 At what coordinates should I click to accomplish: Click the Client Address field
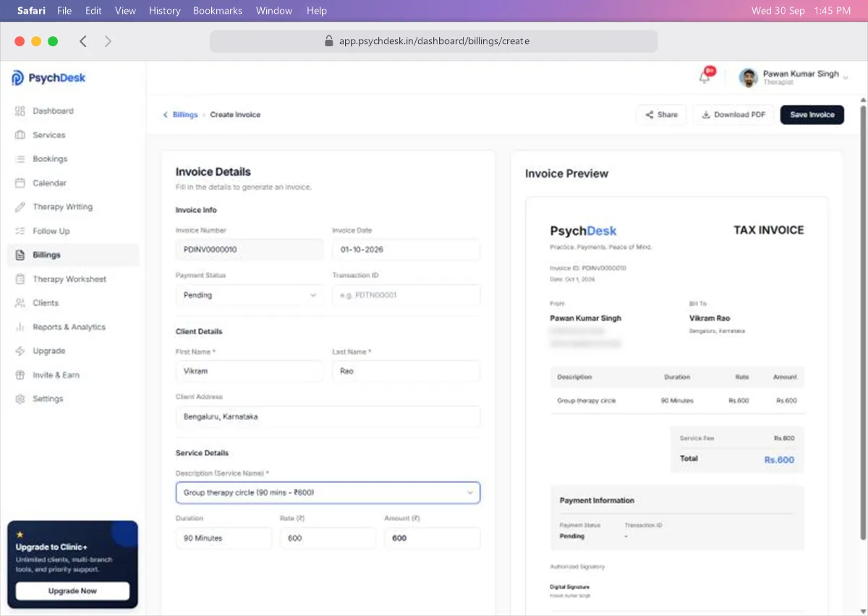pos(328,416)
